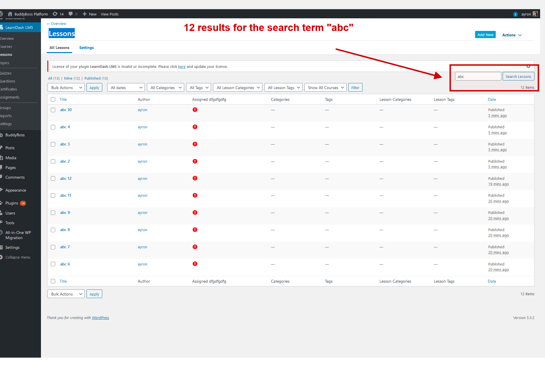
Task: Open the top Bulk Actions dropdown
Action: pyautogui.click(x=66, y=88)
